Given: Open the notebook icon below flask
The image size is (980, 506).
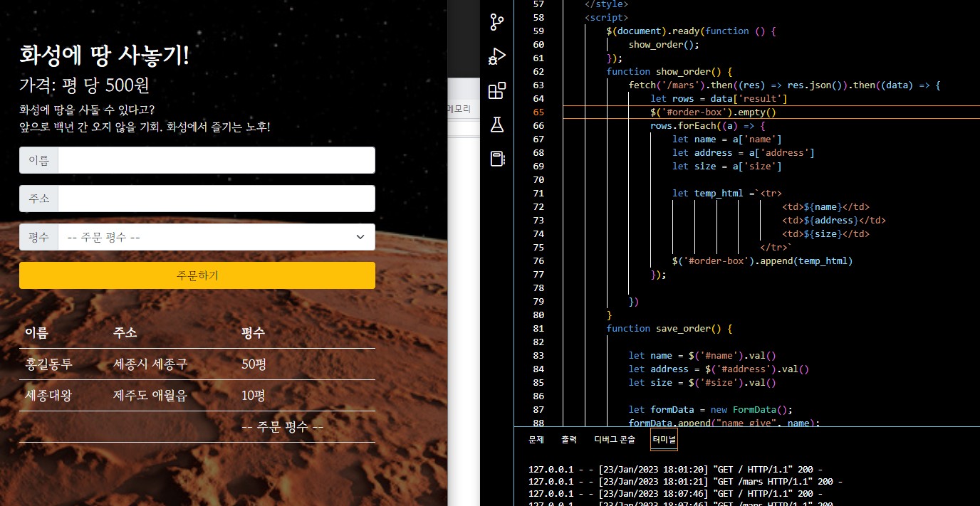Looking at the screenshot, I should (x=496, y=159).
